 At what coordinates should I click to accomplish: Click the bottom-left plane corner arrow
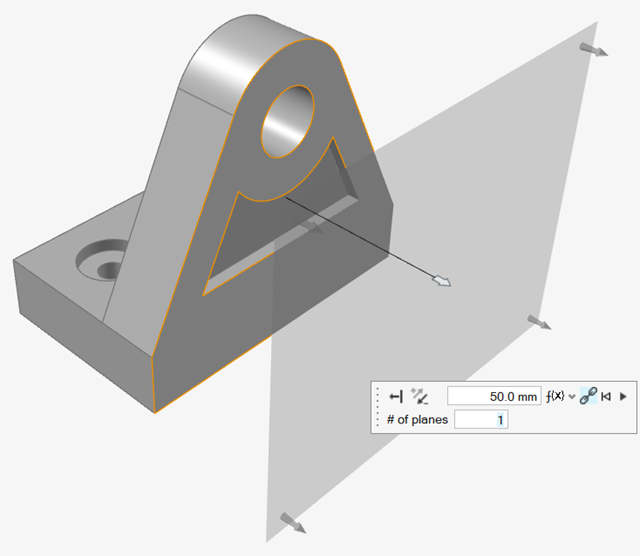[x=293, y=523]
